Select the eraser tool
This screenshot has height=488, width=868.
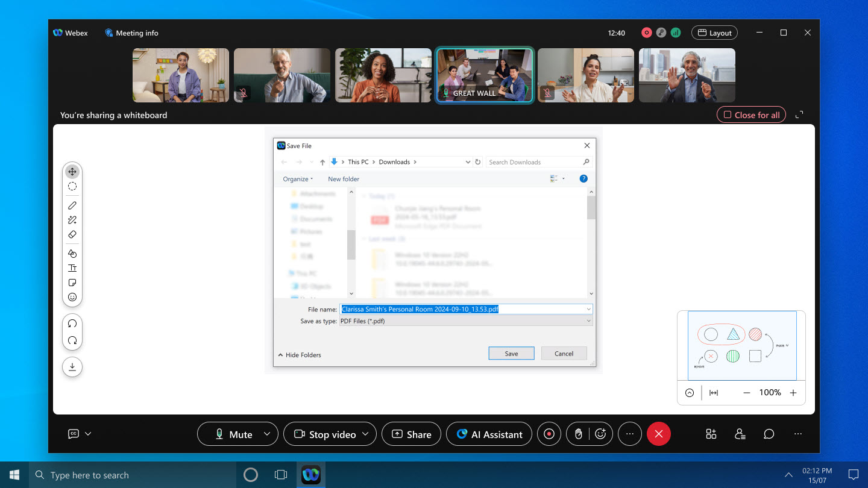coord(72,234)
